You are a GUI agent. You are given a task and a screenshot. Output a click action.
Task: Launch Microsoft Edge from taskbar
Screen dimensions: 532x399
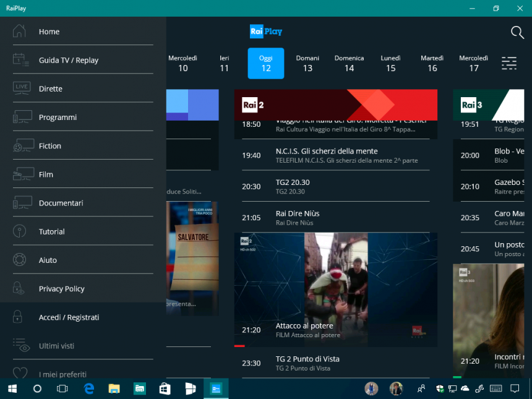pos(89,388)
